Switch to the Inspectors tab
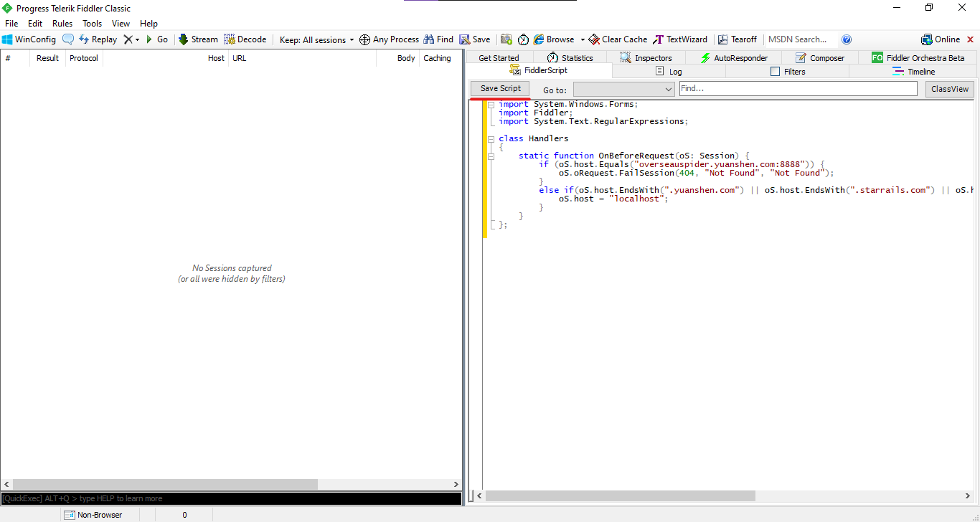Screen dimensions: 980x522 click(646, 58)
